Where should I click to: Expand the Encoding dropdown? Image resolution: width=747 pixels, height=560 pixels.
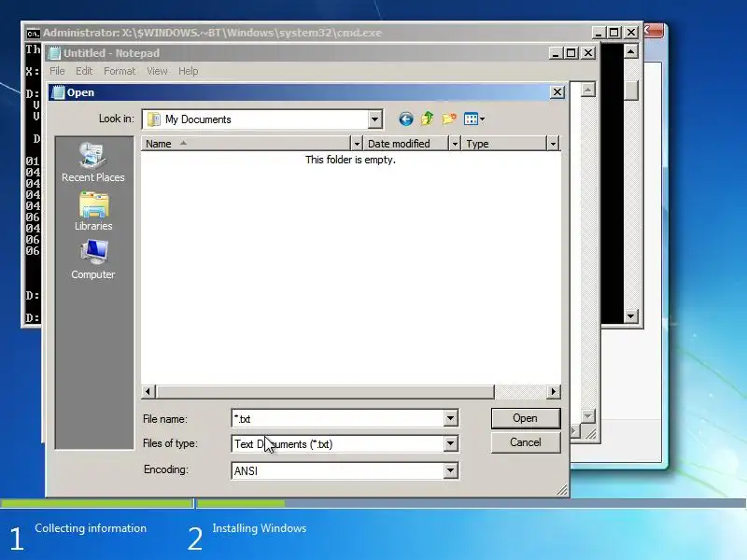coord(450,470)
